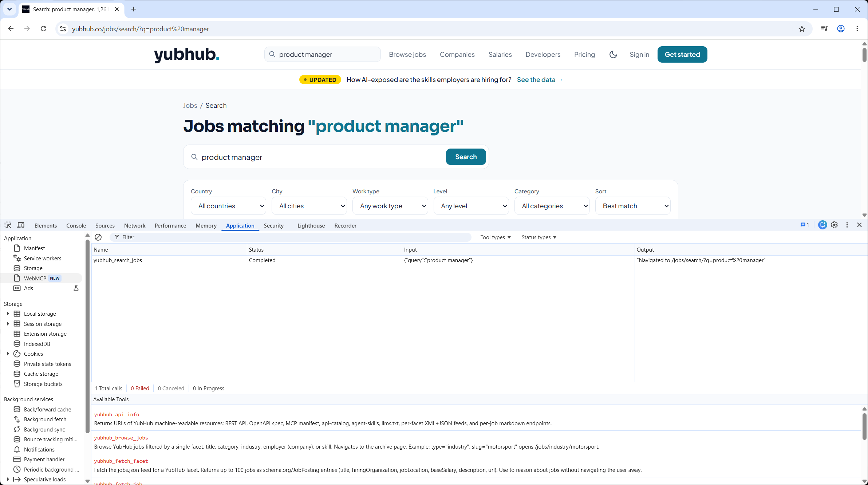Click the WebMCP Filter input field
This screenshot has height=485, width=868.
(291, 237)
